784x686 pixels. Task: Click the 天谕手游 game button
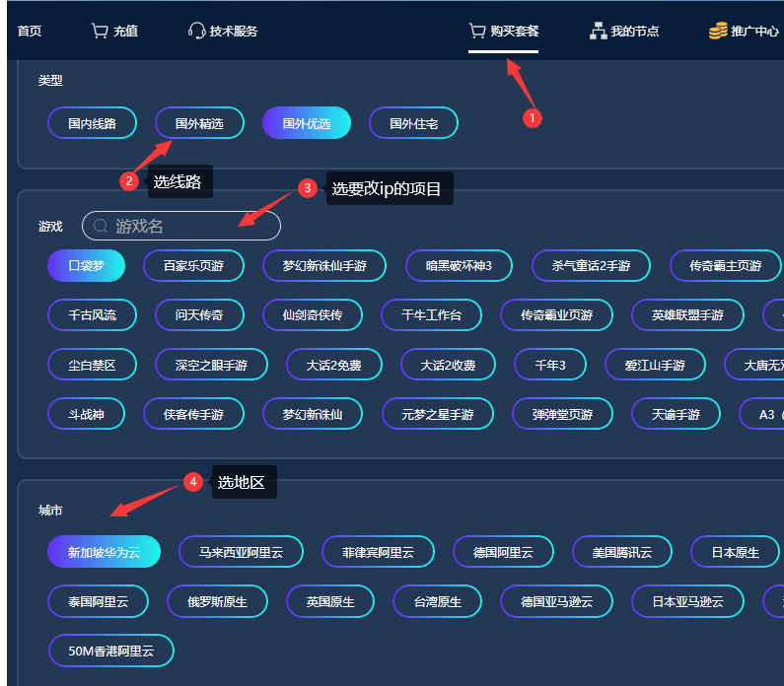pos(676,414)
